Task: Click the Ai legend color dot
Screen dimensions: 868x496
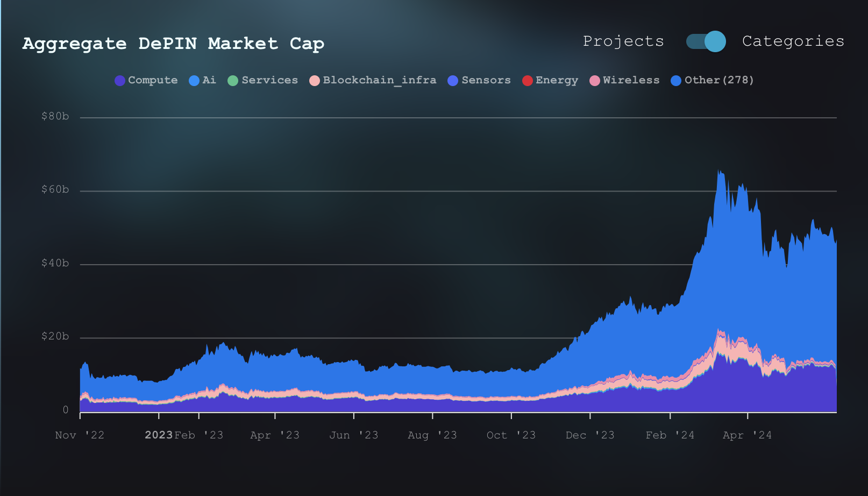Action: tap(194, 81)
